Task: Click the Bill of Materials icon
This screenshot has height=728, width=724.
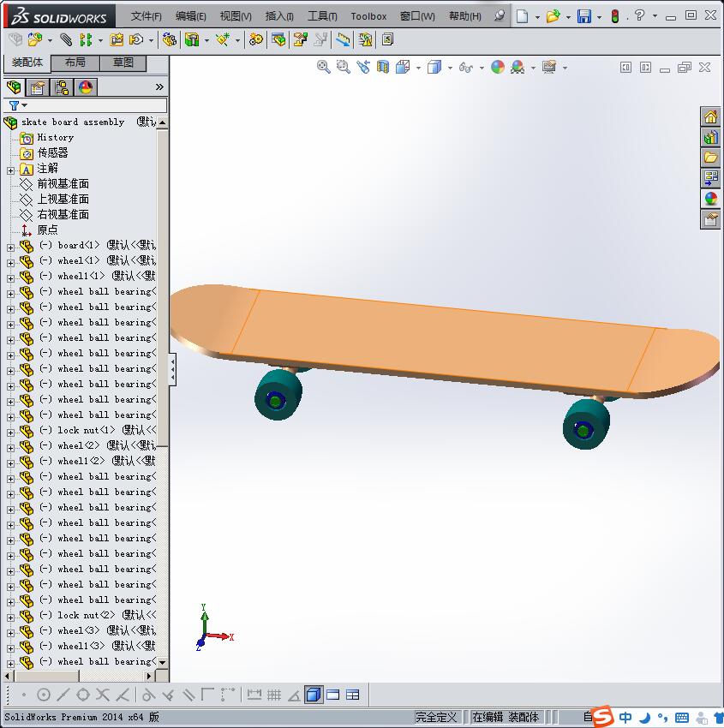Action: tap(278, 40)
